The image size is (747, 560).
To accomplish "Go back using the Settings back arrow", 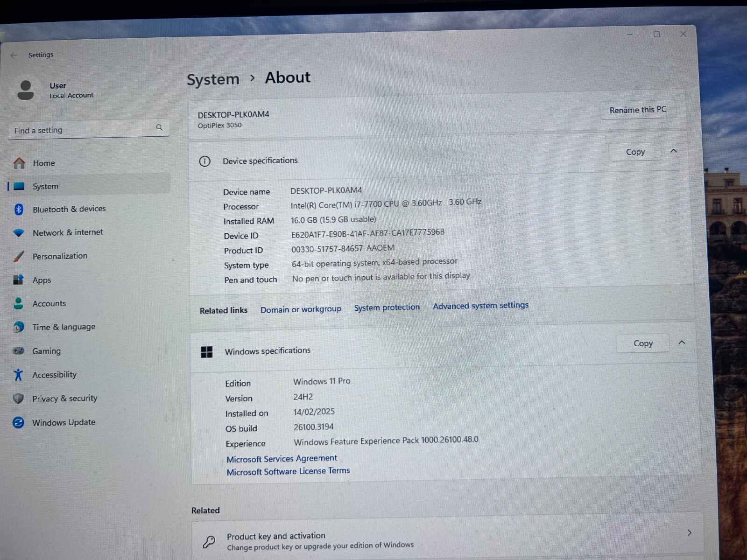I will coord(14,55).
